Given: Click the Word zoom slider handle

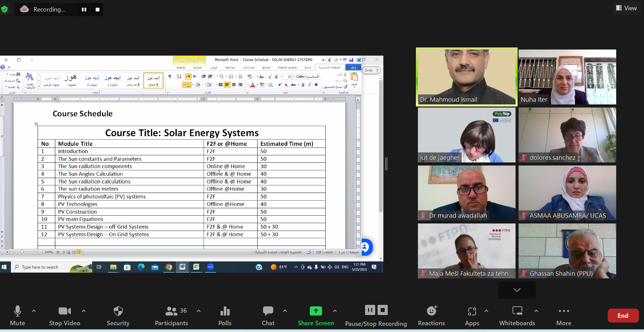Looking at the screenshot, I should point(22,252).
